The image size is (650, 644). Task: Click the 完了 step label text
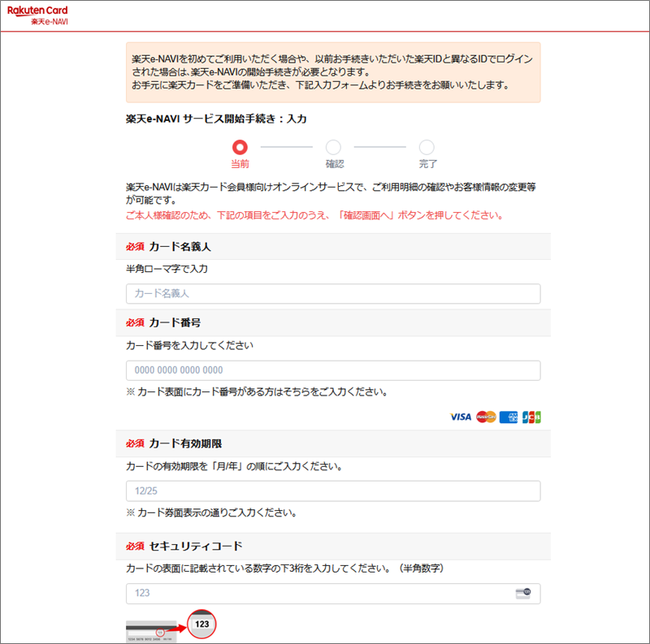[428, 164]
